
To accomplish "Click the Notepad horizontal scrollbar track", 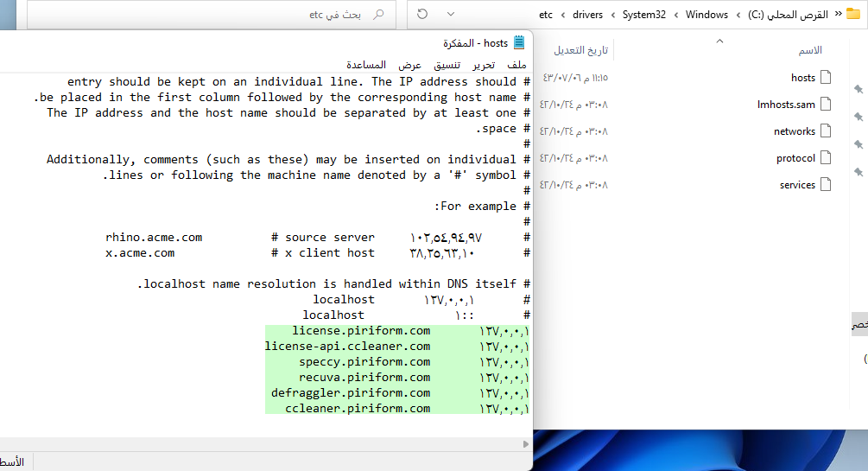I will (x=260, y=444).
